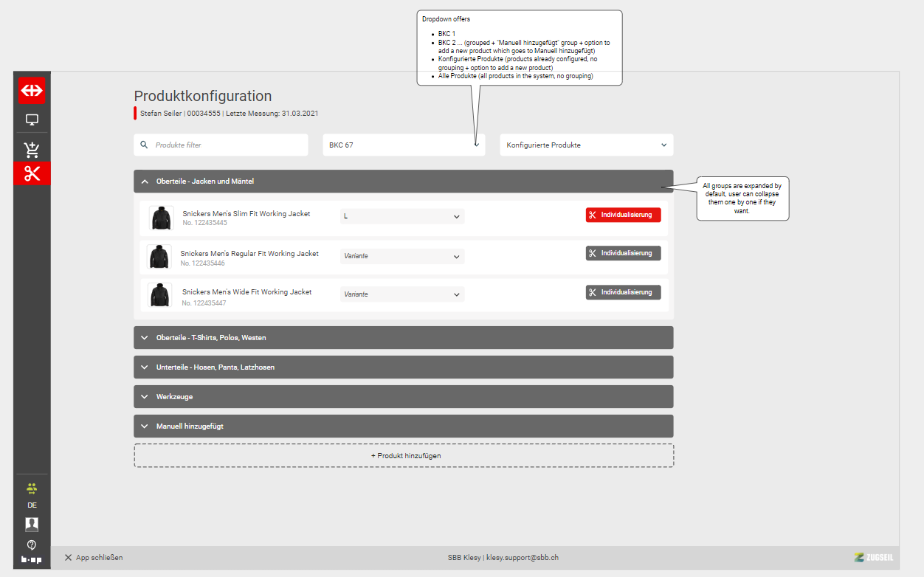Open the user profile avatar icon

coord(32,524)
